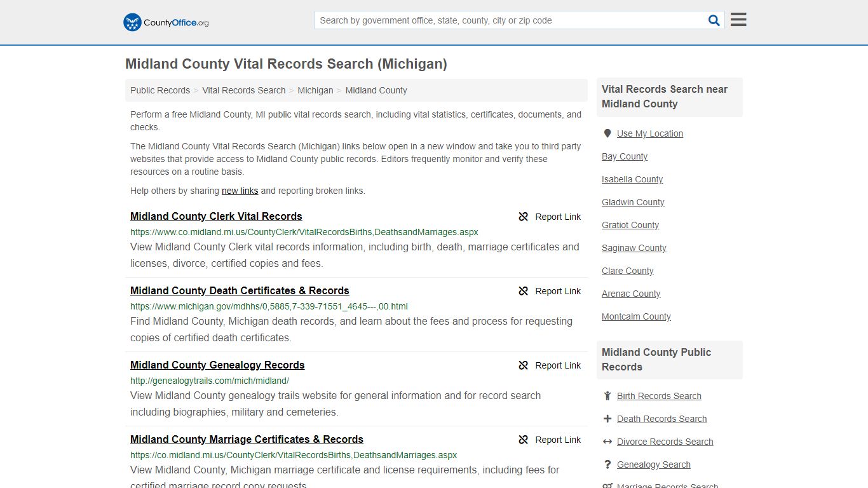Viewport: 868px width, 488px height.
Task: Open Divorce Records Search link
Action: pos(665,442)
